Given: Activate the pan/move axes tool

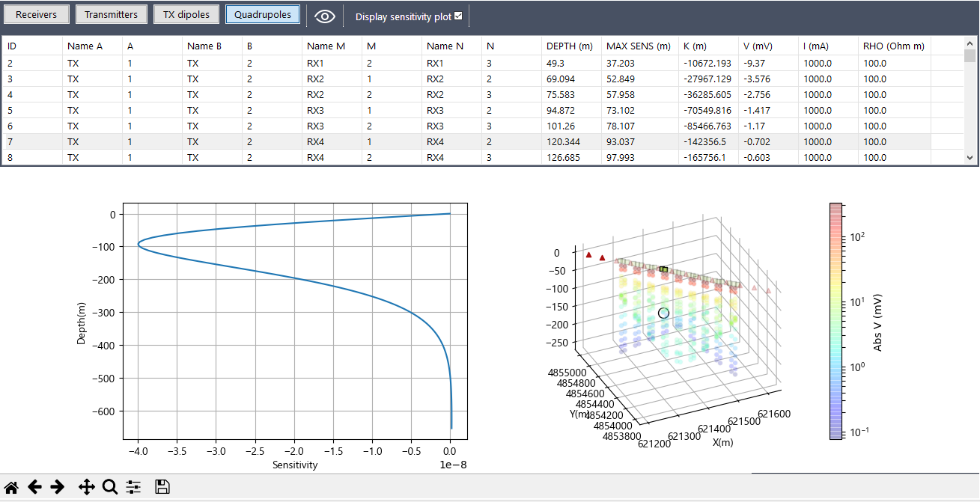Looking at the screenshot, I should (x=86, y=487).
